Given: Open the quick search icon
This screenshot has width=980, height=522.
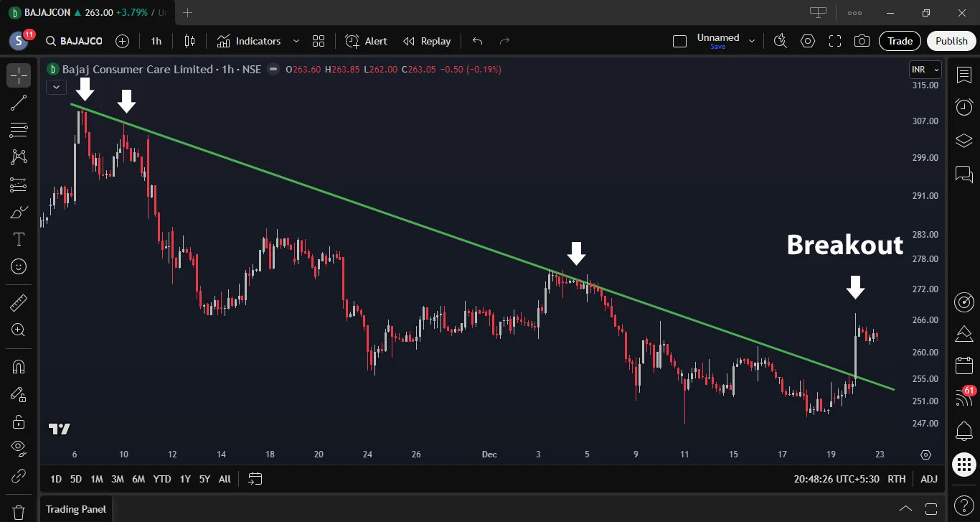Looking at the screenshot, I should [x=781, y=41].
